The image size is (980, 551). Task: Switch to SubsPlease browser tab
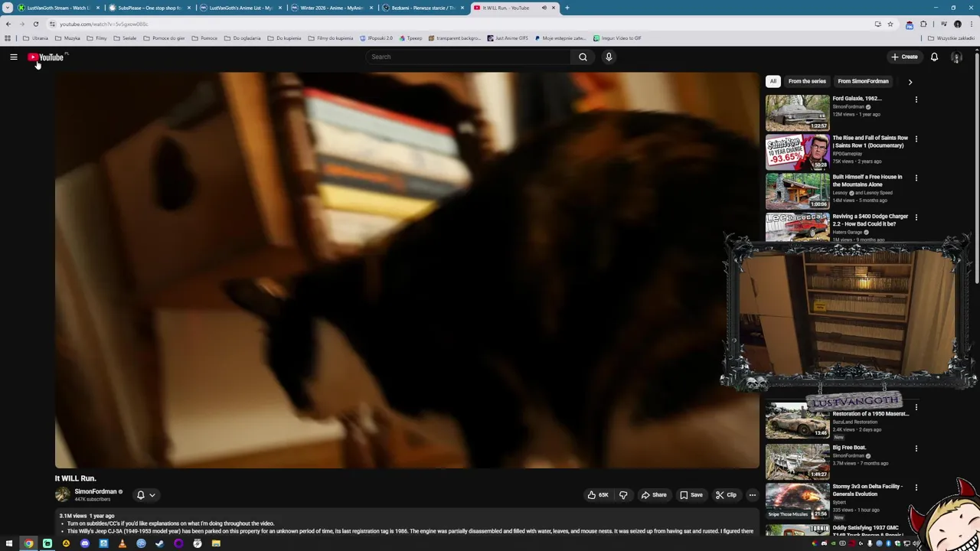(x=149, y=8)
